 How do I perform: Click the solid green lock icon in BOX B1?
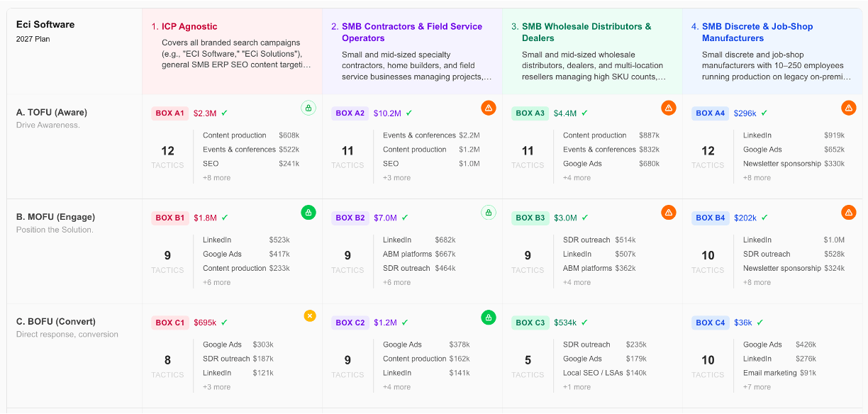(x=308, y=212)
